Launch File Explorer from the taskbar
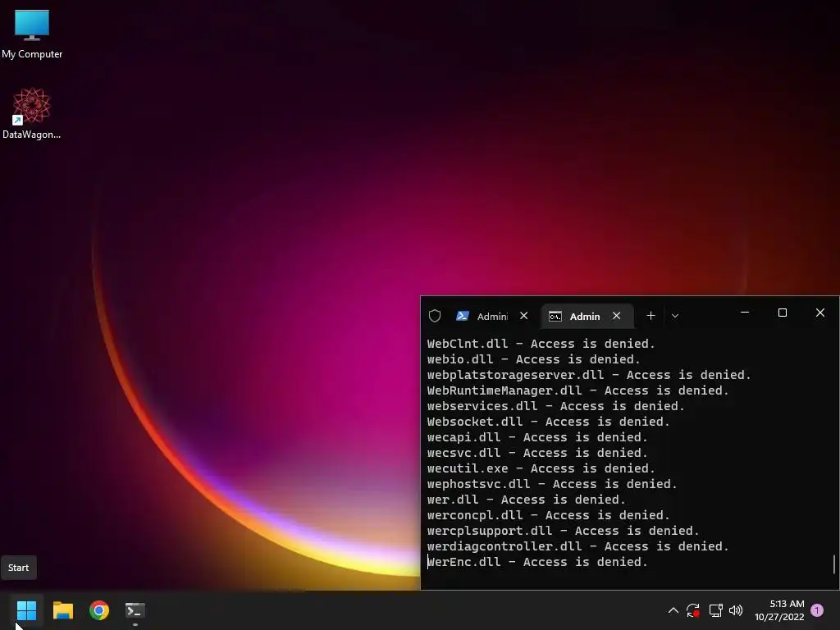 [62, 610]
